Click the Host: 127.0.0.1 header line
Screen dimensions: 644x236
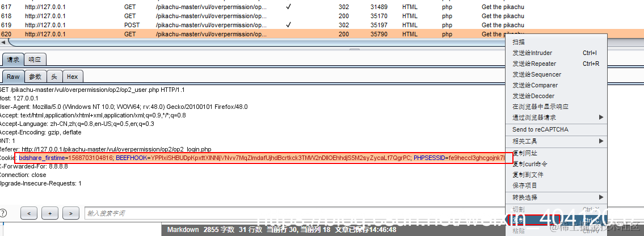click(19, 98)
